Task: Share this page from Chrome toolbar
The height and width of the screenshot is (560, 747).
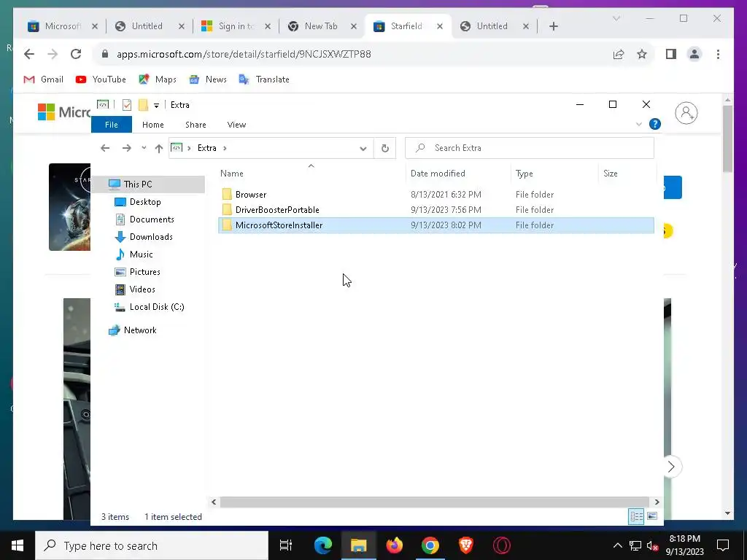Action: pyautogui.click(x=619, y=54)
